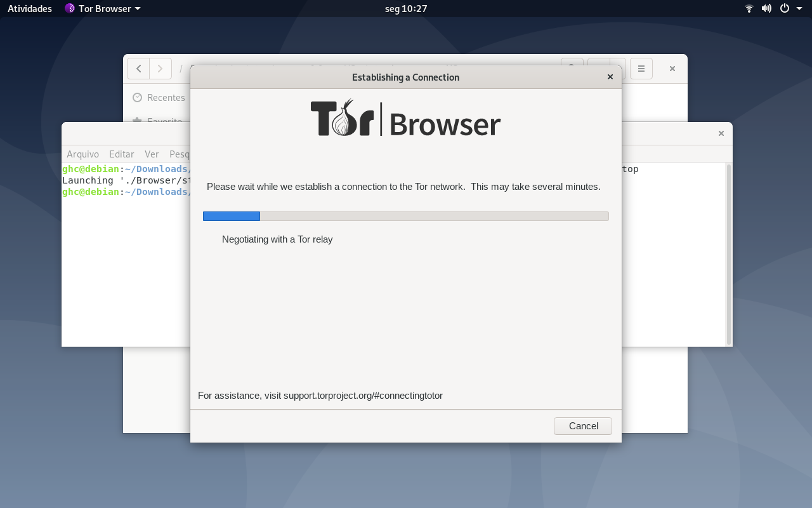812x508 pixels.
Task: Click the Tor connection progress bar
Action: tap(406, 216)
